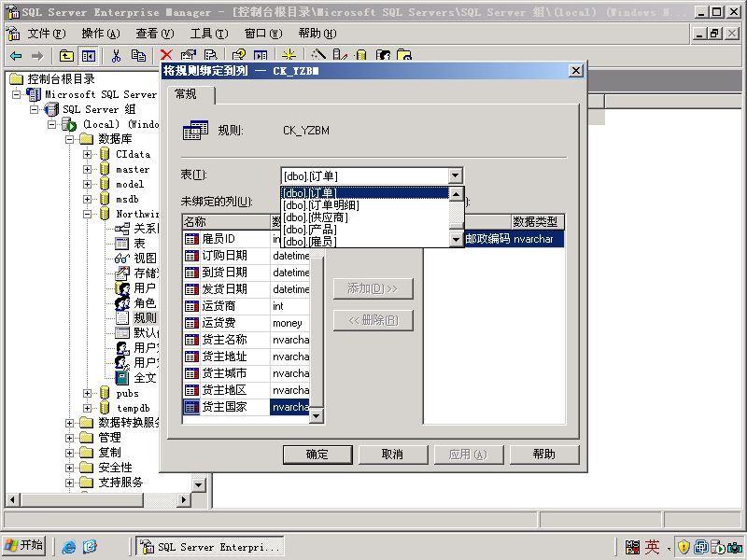This screenshot has width=747, height=560.
Task: Click the cut scissors toolbar icon
Action: (116, 56)
